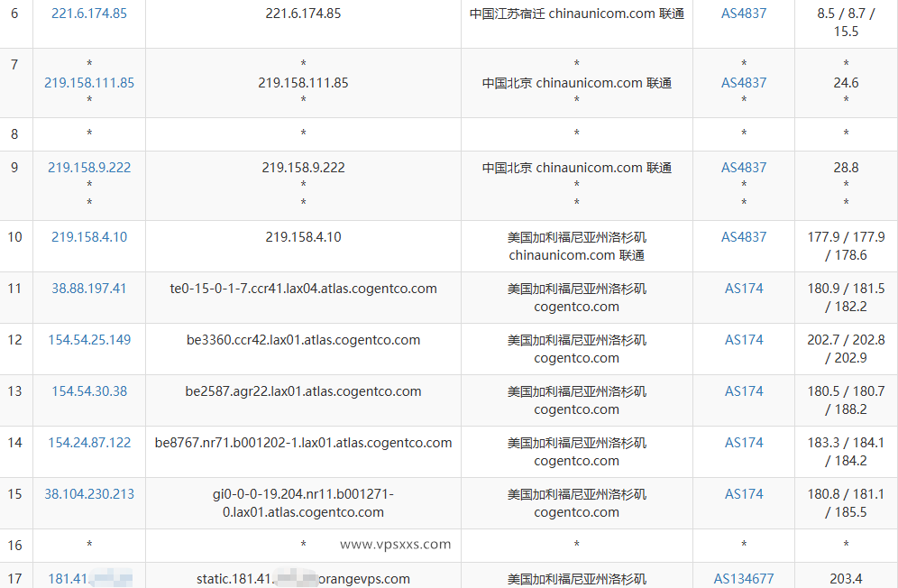Select latency 180.8 / 181.1 / 185.5
Screen dimensions: 898x588
[x=846, y=503]
